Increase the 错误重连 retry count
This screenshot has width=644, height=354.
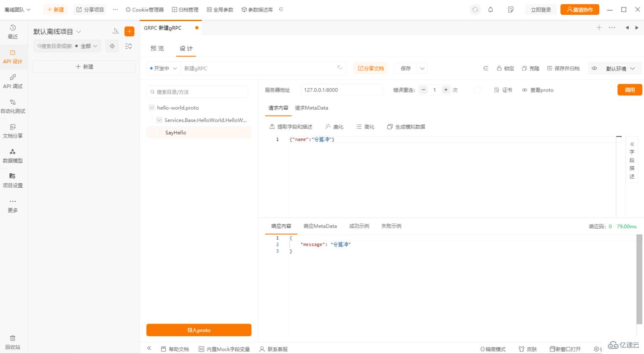pos(446,90)
